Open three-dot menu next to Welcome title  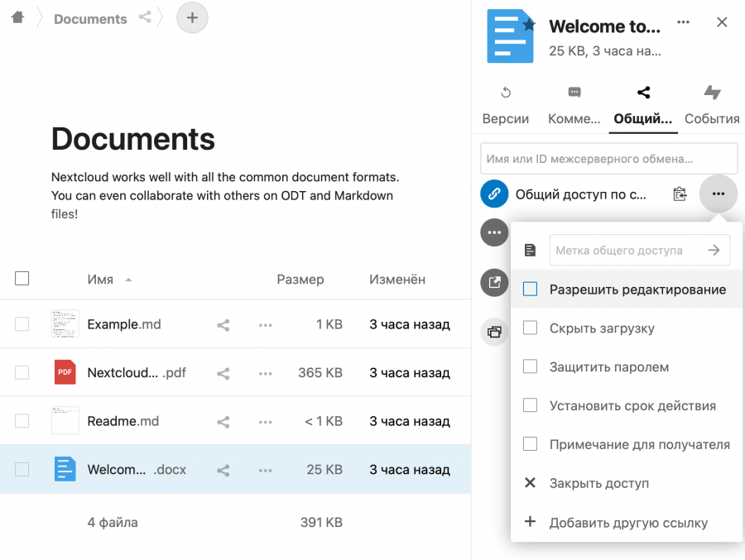[684, 22]
